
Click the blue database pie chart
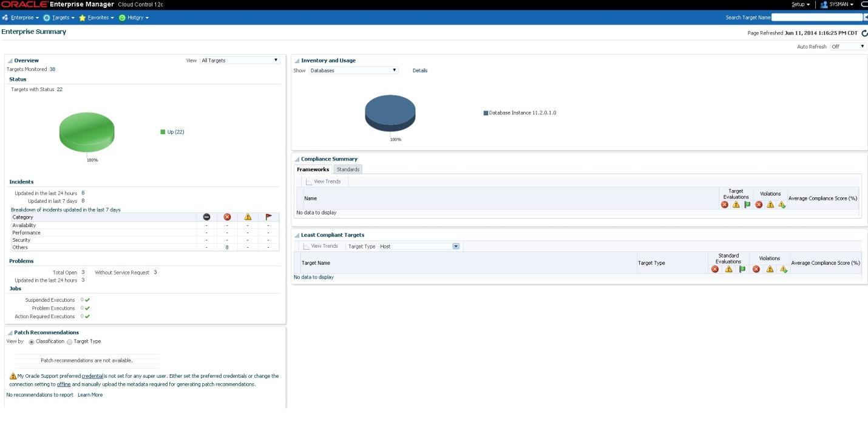pyautogui.click(x=390, y=113)
